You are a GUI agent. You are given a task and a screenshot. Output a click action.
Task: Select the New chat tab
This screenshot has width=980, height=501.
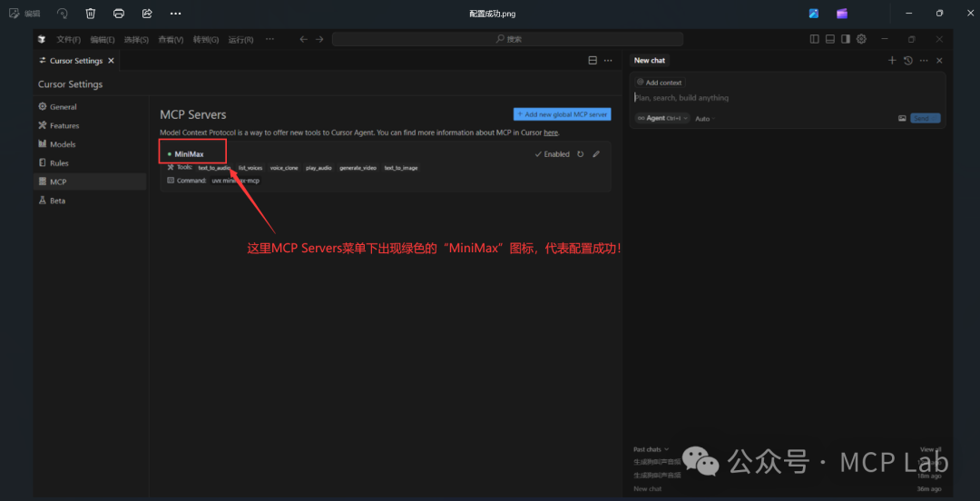coord(650,61)
